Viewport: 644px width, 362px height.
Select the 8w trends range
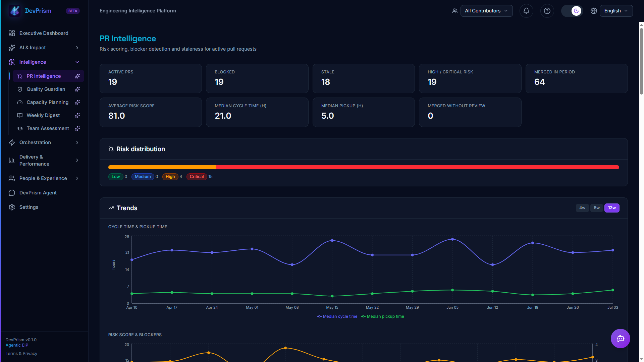tap(597, 208)
